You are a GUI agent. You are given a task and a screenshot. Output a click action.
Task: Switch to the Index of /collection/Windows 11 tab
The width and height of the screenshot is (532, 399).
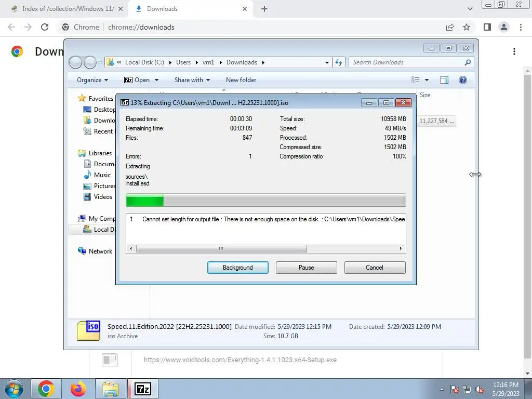pyautogui.click(x=68, y=9)
